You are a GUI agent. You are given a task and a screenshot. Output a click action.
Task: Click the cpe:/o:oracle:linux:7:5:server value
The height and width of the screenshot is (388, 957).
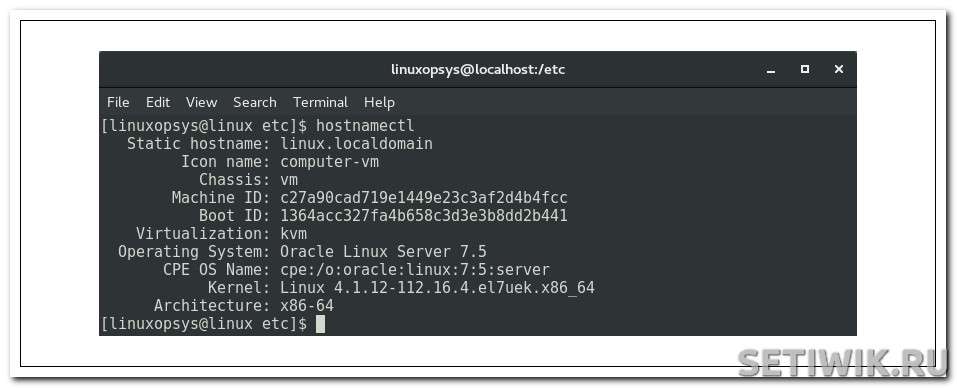coord(415,270)
